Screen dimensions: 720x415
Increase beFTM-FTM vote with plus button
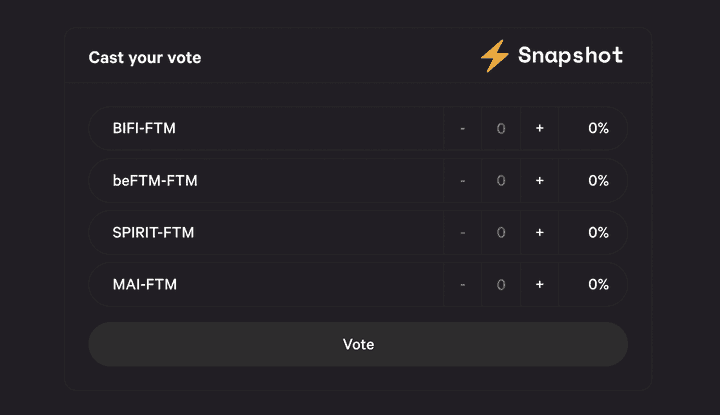tap(540, 180)
